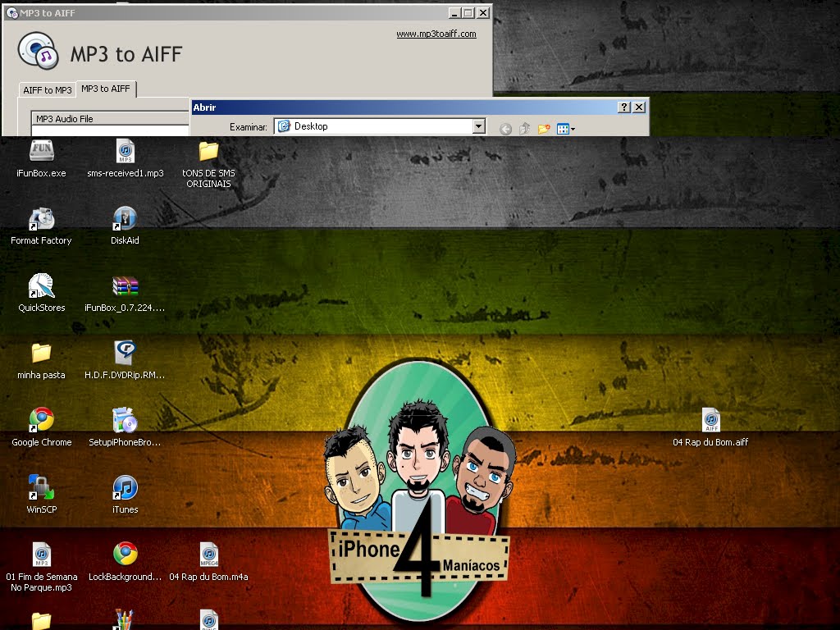
Task: Switch to the AIFF to MP3 tab
Action: [47, 90]
